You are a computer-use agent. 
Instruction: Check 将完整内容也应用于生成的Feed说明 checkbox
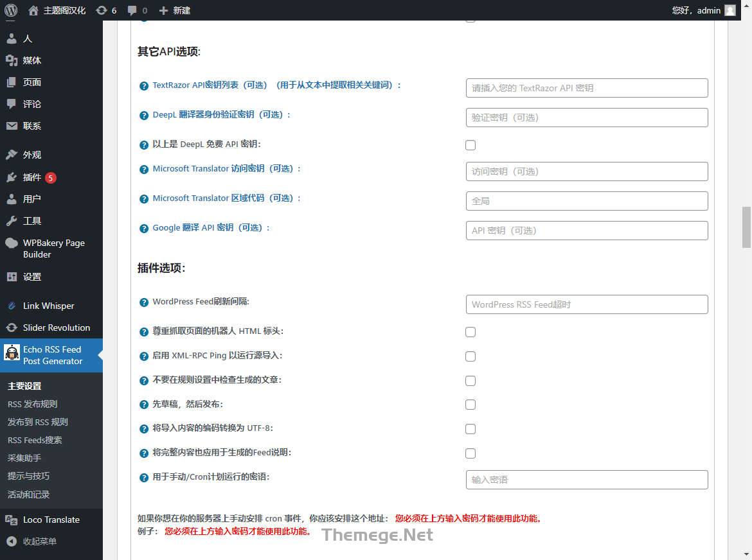pyautogui.click(x=470, y=453)
